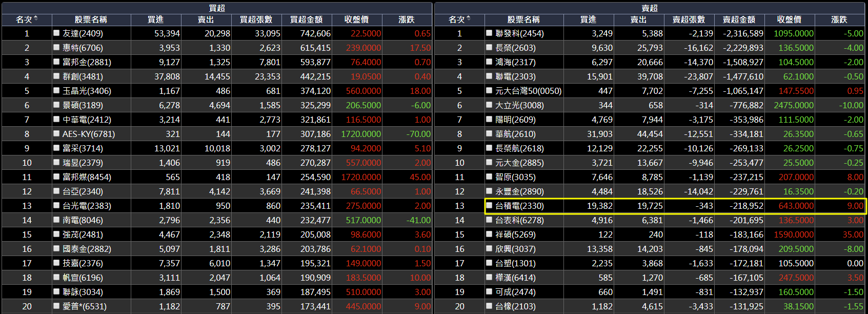Click 股票名稱 header in 買超 table
Screen dimensions: 868x314
pyautogui.click(x=91, y=19)
